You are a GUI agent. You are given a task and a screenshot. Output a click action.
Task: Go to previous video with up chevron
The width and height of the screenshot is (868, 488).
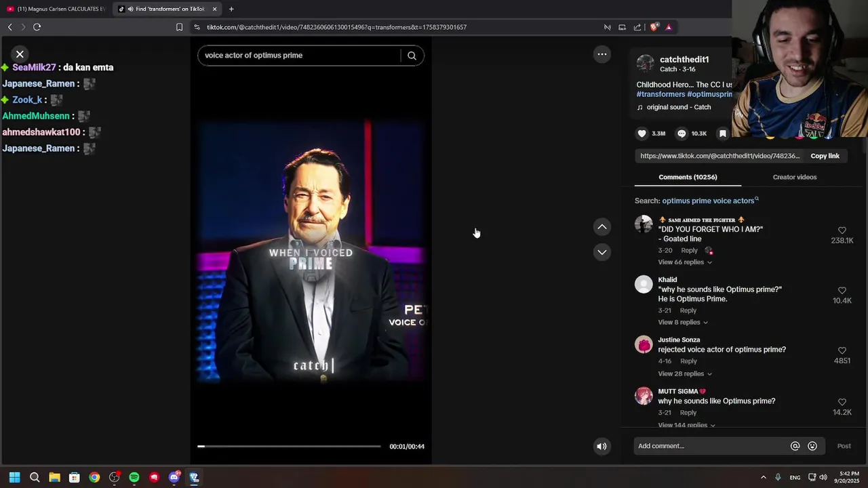tap(601, 227)
